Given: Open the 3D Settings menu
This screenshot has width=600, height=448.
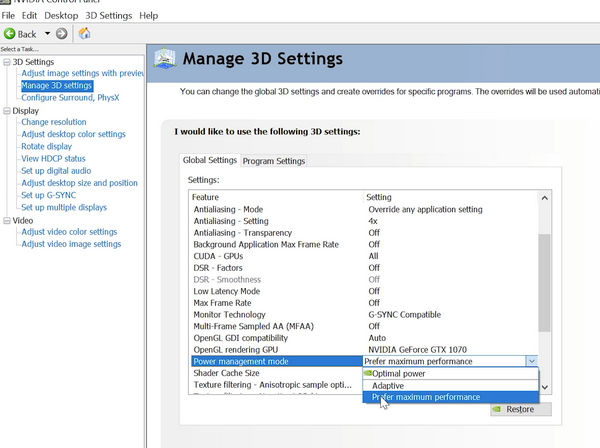Looking at the screenshot, I should pyautogui.click(x=109, y=16).
